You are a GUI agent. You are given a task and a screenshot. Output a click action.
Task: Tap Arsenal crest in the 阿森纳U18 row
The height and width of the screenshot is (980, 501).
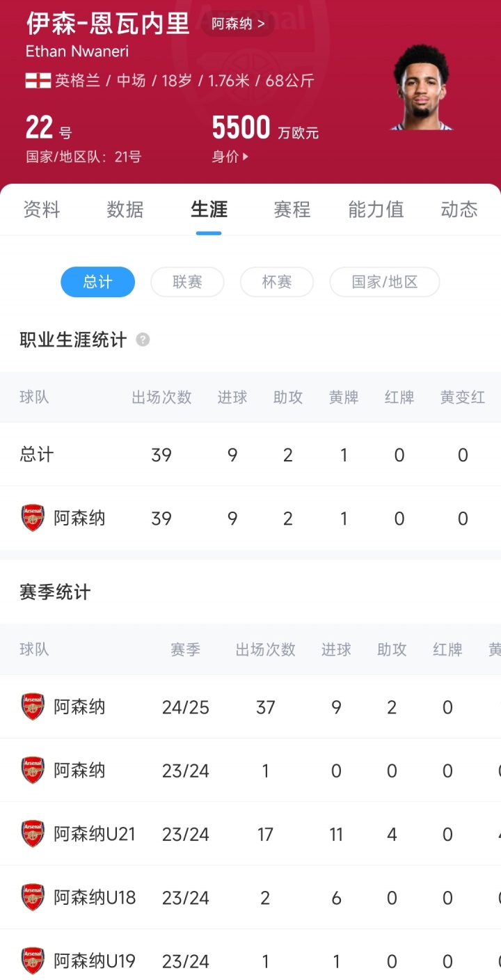33,898
